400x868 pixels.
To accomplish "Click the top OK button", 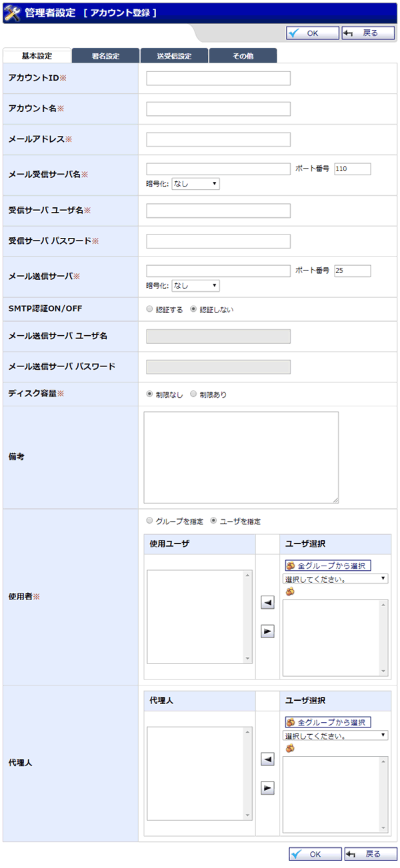I will [x=313, y=33].
